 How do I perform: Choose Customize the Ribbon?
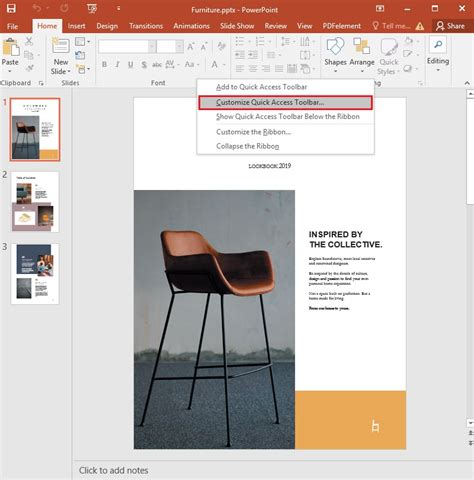[285, 132]
